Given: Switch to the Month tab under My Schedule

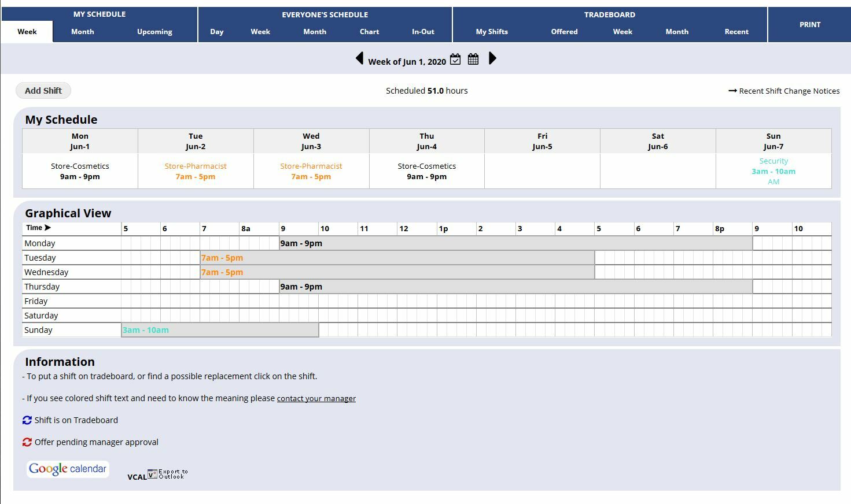Looking at the screenshot, I should 82,32.
